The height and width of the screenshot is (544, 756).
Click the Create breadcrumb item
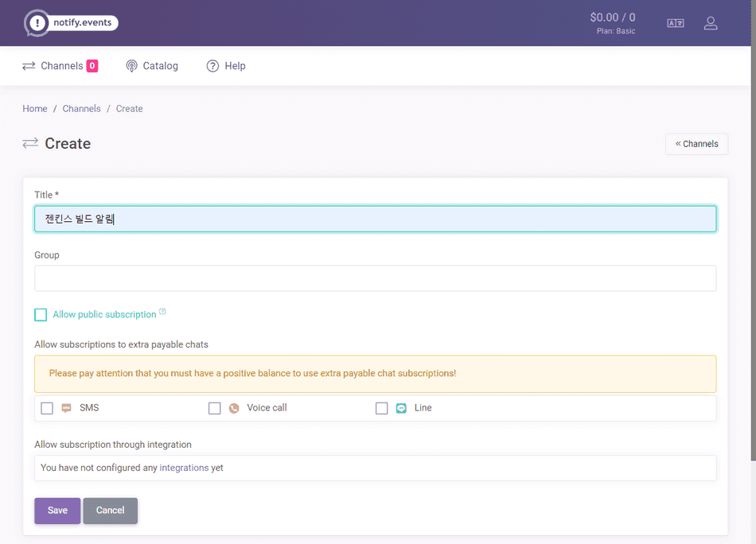pyautogui.click(x=129, y=108)
